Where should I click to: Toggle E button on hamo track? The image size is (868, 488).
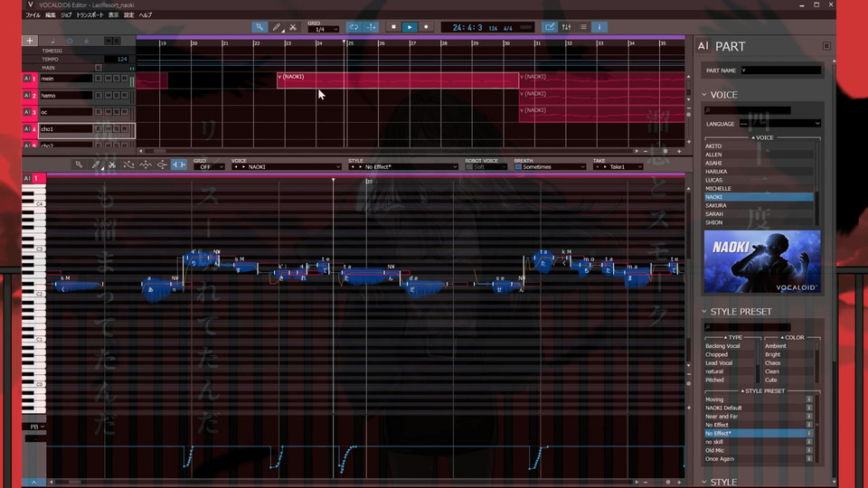(x=99, y=96)
